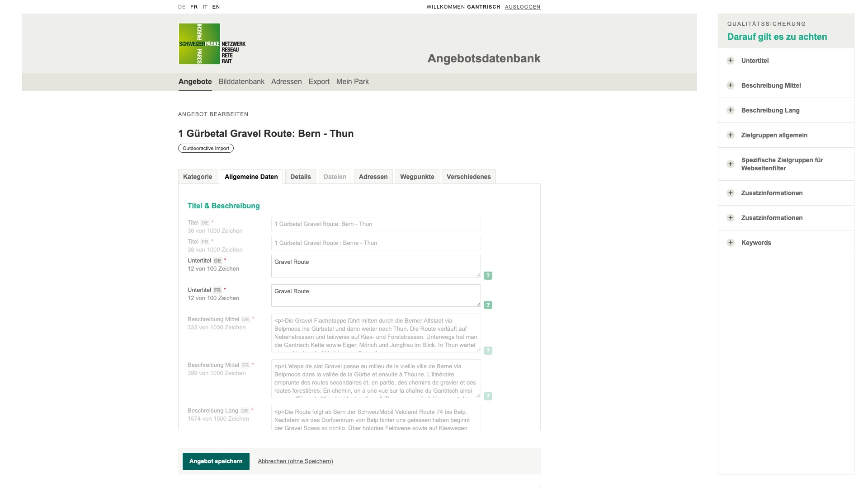Viewport: 868px width, 488px height.
Task: Open help icon for Beschreibung Mittel DE
Action: coord(488,351)
